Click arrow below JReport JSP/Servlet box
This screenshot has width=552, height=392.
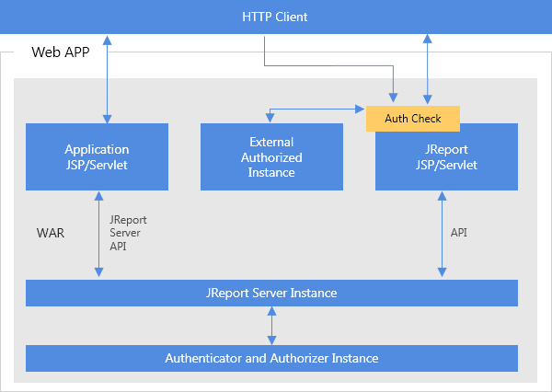[443, 234]
